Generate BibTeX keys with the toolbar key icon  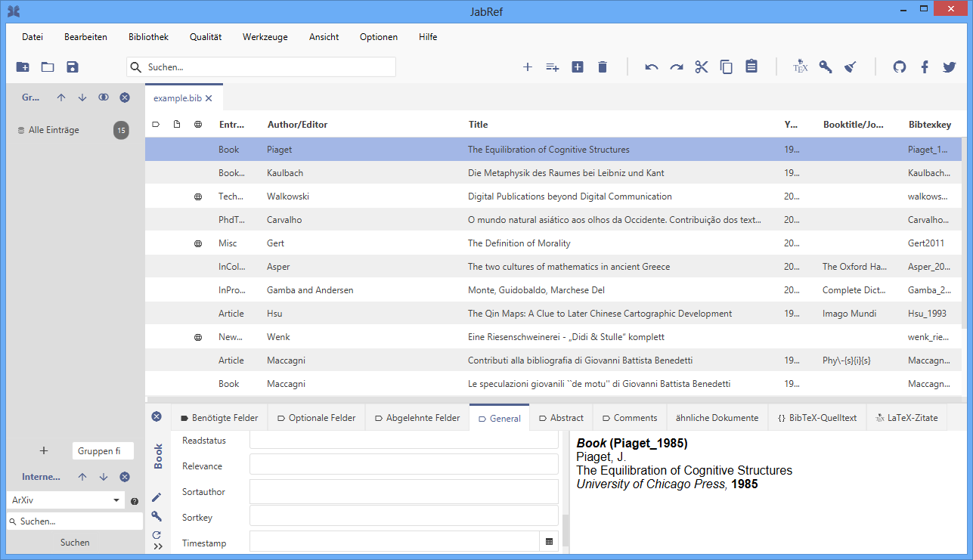(x=826, y=67)
